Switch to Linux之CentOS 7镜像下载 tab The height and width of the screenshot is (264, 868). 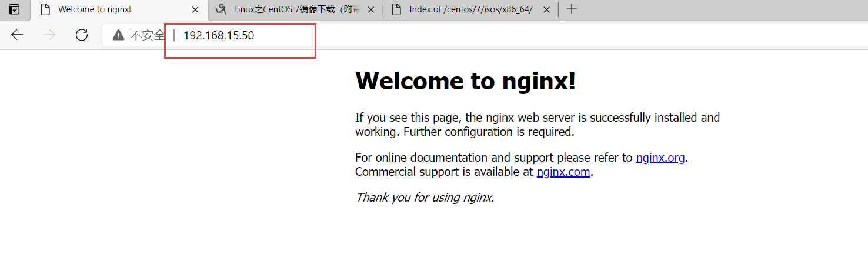coord(295,9)
